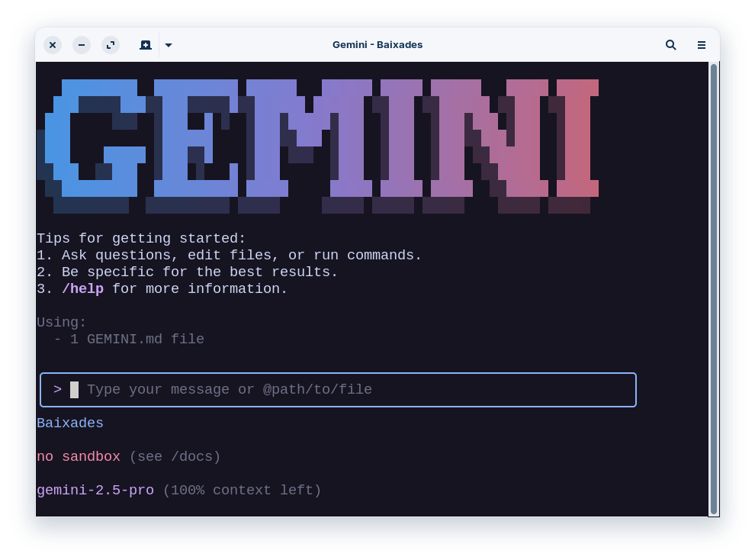Click tip 'Be specific for the best results.'
The image size is (755, 560).
(199, 272)
